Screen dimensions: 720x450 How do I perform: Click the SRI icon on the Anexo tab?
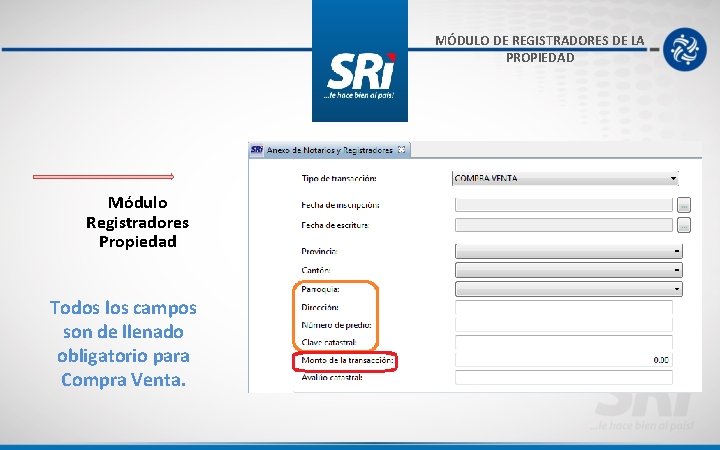coord(257,150)
